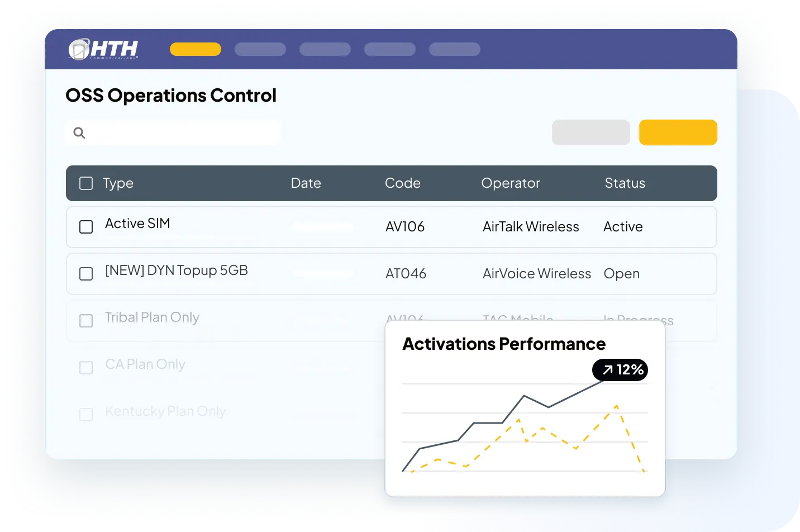
Task: Check the CA Plan Only checkbox
Action: point(86,368)
